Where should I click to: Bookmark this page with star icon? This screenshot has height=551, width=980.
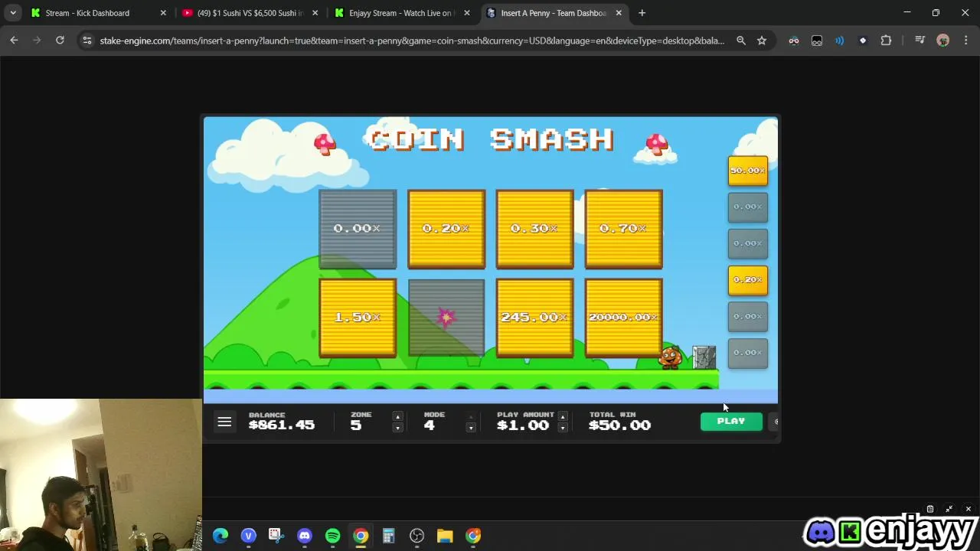(762, 41)
